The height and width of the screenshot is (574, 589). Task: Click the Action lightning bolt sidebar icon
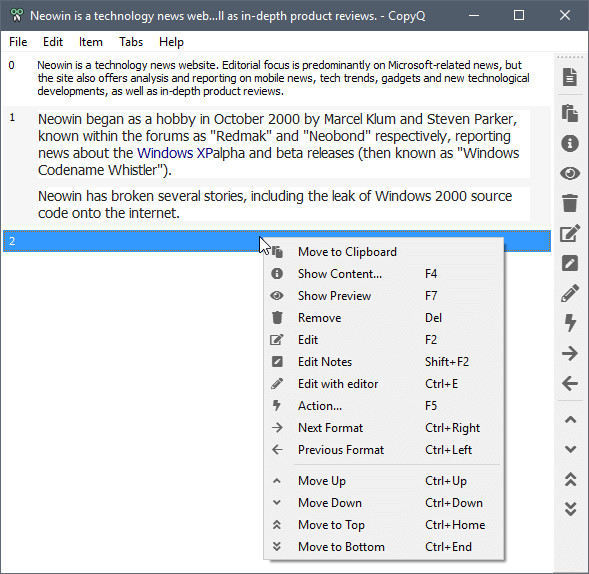(570, 323)
